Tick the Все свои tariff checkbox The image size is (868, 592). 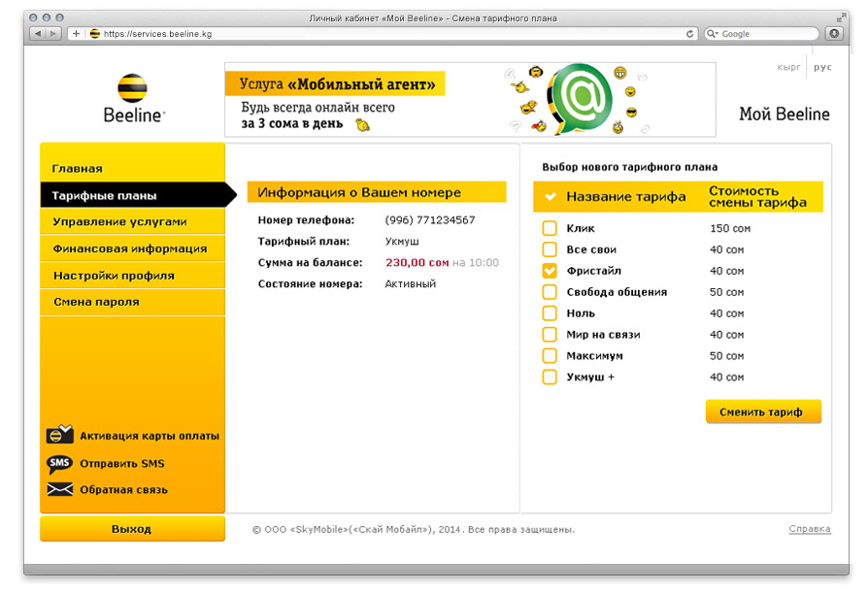(550, 249)
